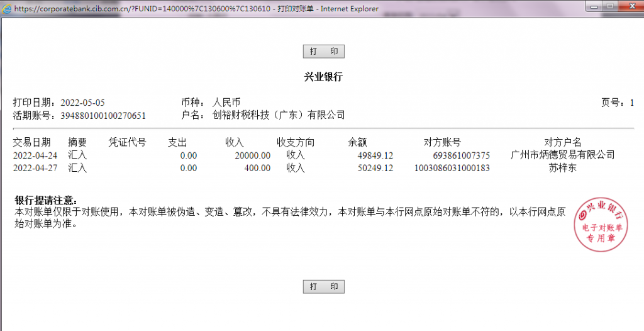Click counterparty account 693861007375
644x331 pixels.
point(461,155)
